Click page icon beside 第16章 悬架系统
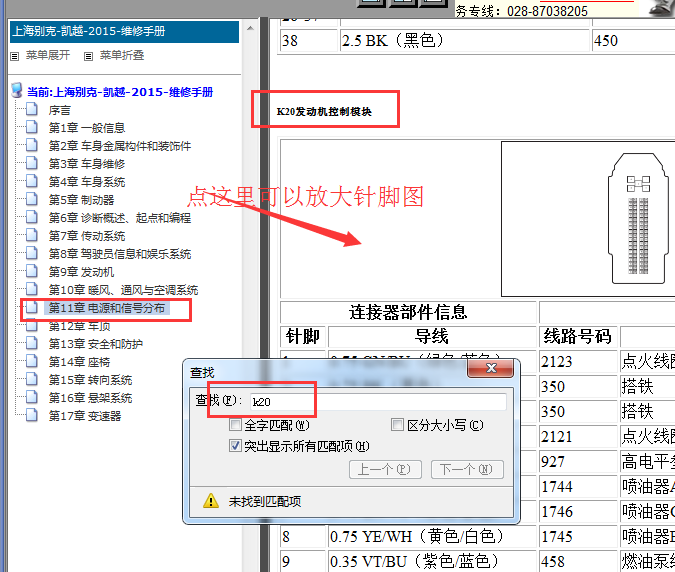The width and height of the screenshot is (675, 572). tap(31, 397)
